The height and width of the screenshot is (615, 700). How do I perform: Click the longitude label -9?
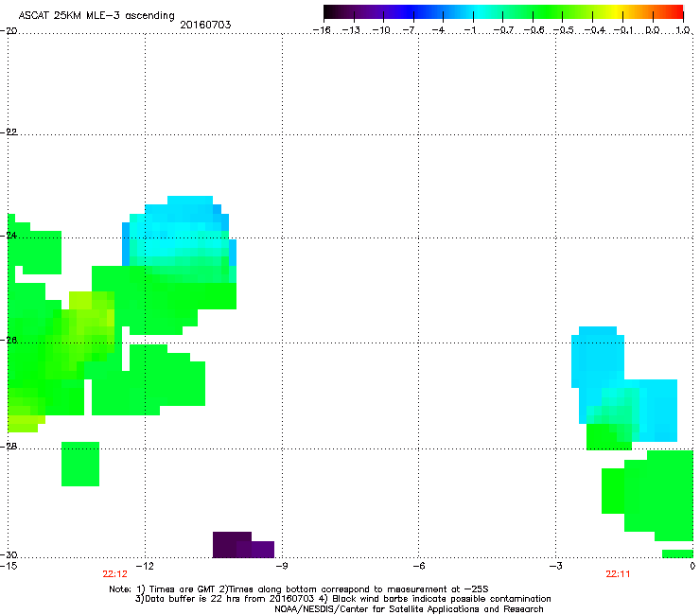coord(282,566)
